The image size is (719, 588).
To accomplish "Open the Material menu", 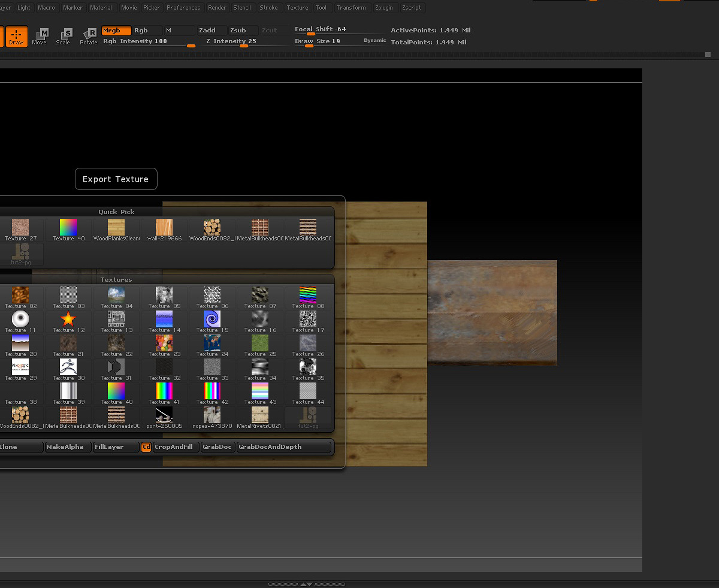I will click(101, 8).
